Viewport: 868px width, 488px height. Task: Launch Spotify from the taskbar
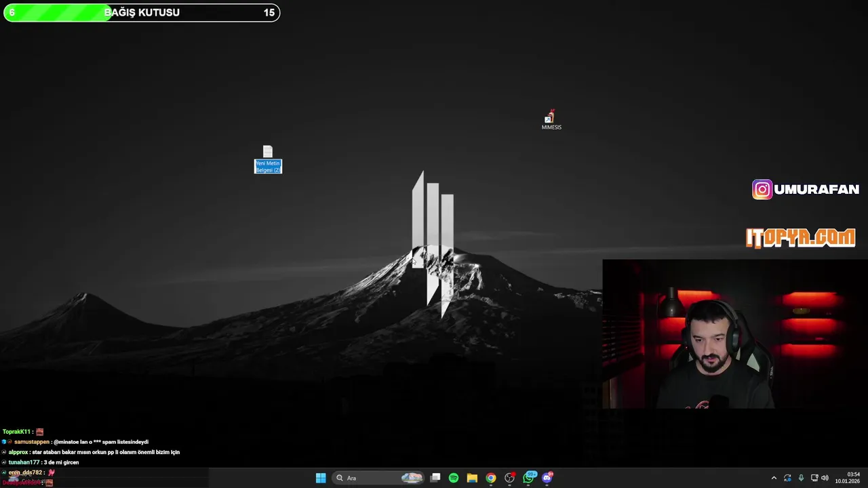(x=454, y=478)
